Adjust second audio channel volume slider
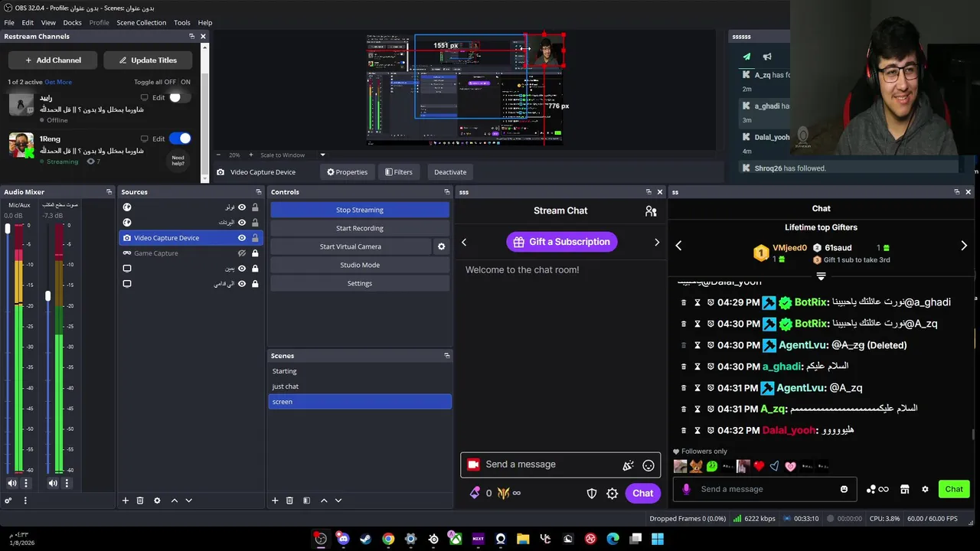The width and height of the screenshot is (980, 551). pyautogui.click(x=47, y=295)
